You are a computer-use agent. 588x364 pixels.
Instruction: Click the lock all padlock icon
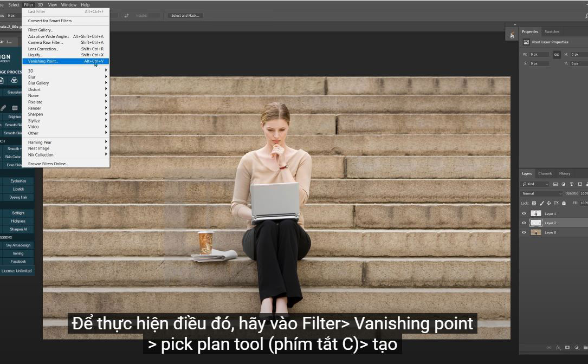point(564,203)
